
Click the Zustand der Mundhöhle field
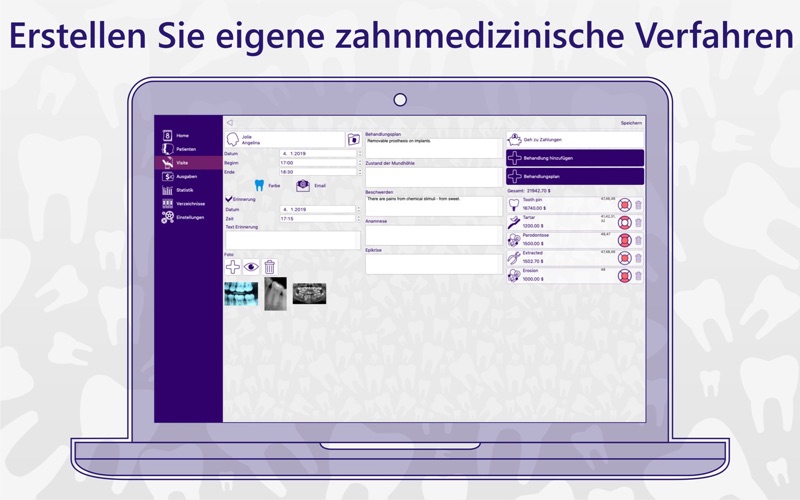click(x=434, y=177)
